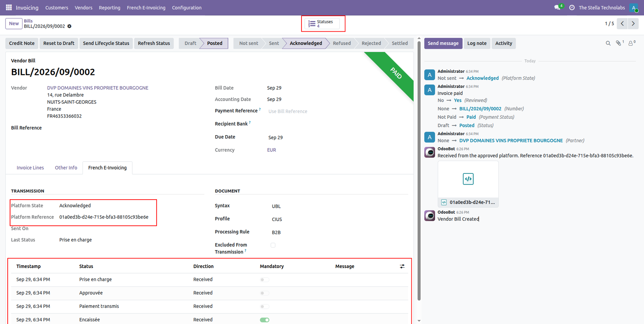Open the Customers menu
This screenshot has height=324, width=644.
(57, 8)
